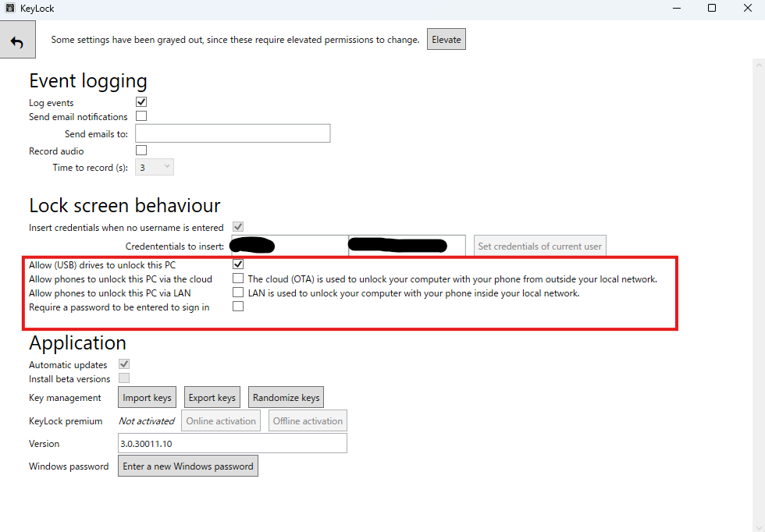Viewport: 765px width, 532px height.
Task: Toggle the Log events checkbox
Action: coord(141,102)
